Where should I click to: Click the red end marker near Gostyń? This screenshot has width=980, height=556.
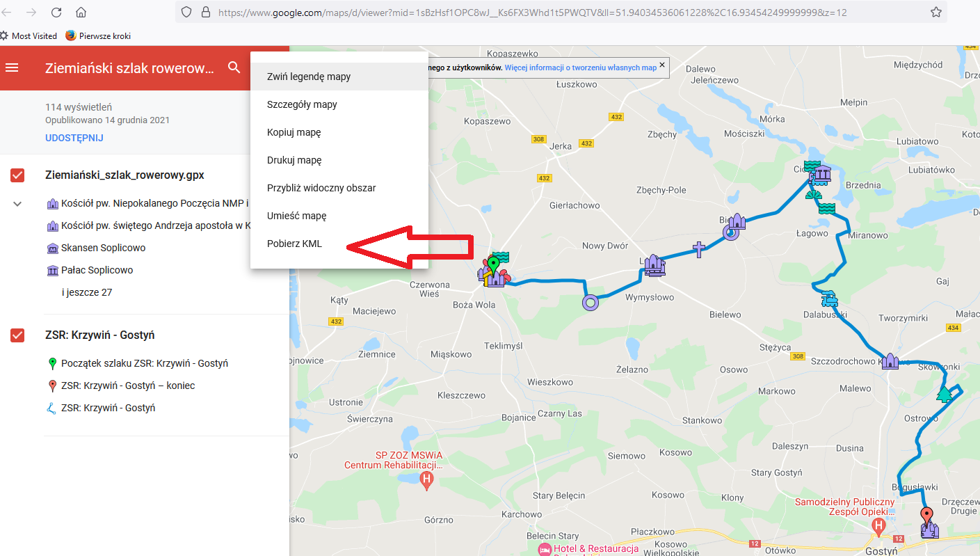coord(926,516)
